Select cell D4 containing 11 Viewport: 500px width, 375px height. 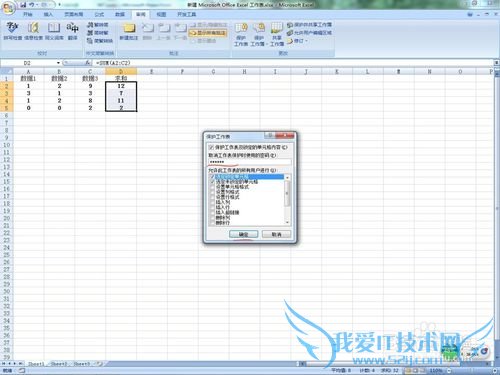[121, 101]
